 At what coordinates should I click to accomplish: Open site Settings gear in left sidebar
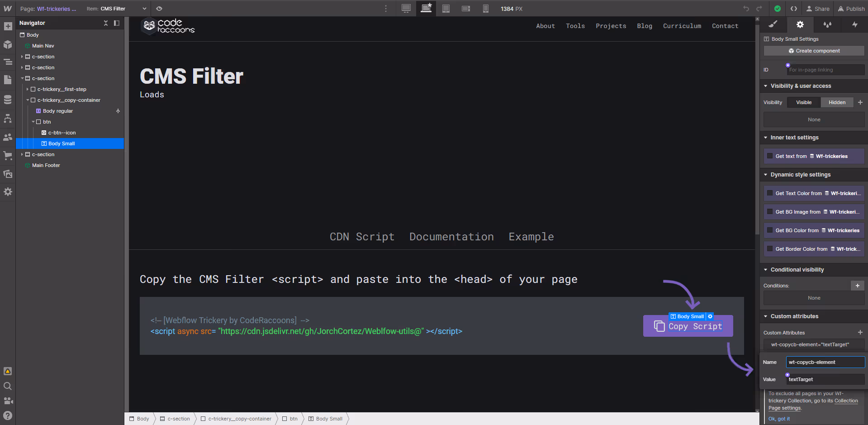click(8, 192)
